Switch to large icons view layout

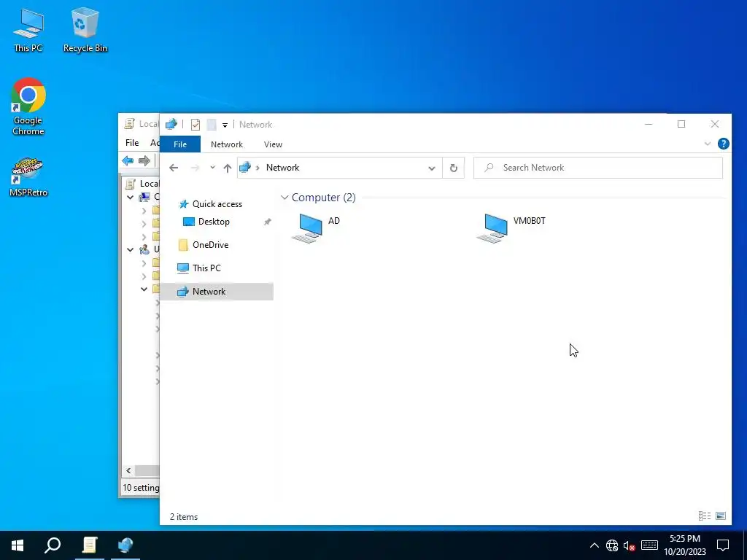click(721, 516)
